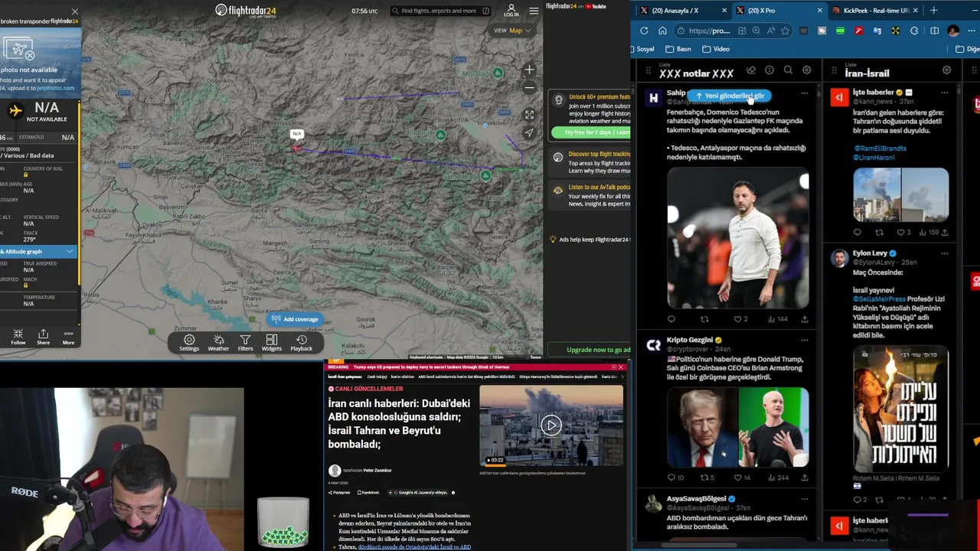The height and width of the screenshot is (551, 980).
Task: Open a new browser tab
Action: [x=933, y=11]
